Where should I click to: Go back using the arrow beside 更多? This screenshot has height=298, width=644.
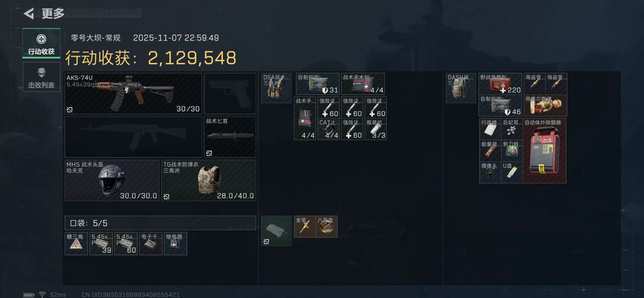29,14
